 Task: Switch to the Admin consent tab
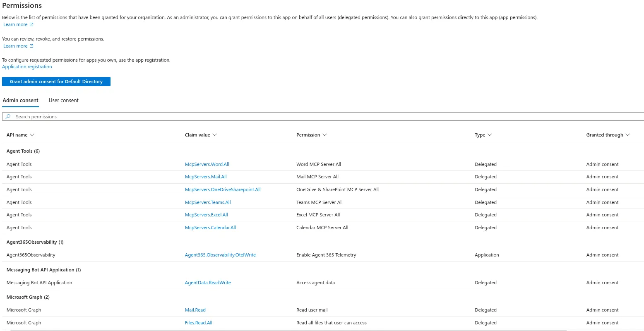21,101
